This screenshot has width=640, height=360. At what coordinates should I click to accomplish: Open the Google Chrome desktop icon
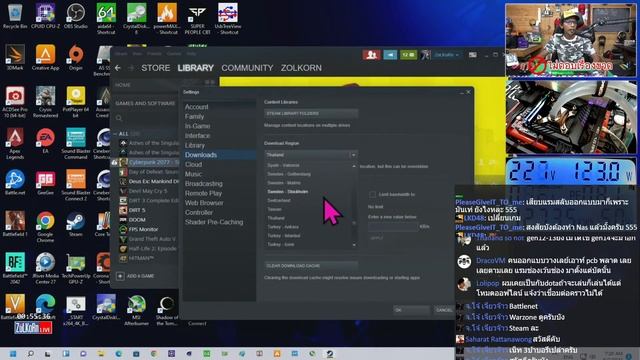coord(45,227)
